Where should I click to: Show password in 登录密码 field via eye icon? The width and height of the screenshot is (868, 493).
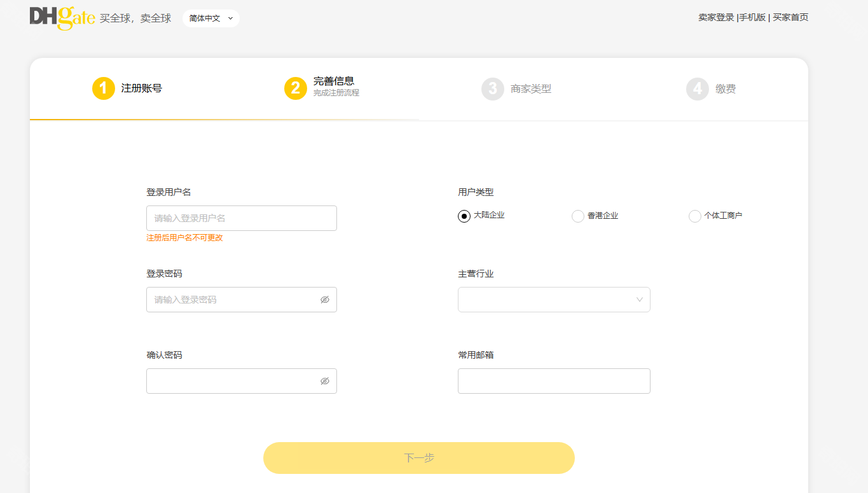[325, 300]
